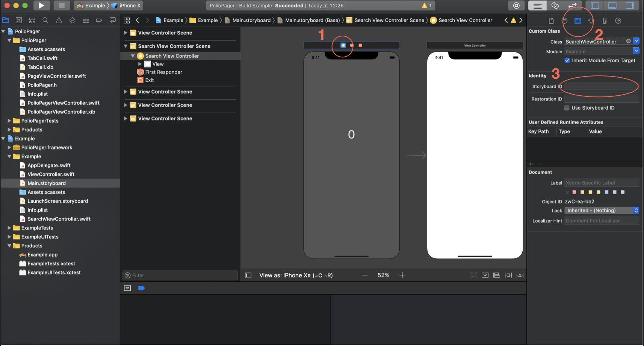Viewport: 644px width, 346px height.
Task: Hide the Navigator panel
Action: coord(595,5)
